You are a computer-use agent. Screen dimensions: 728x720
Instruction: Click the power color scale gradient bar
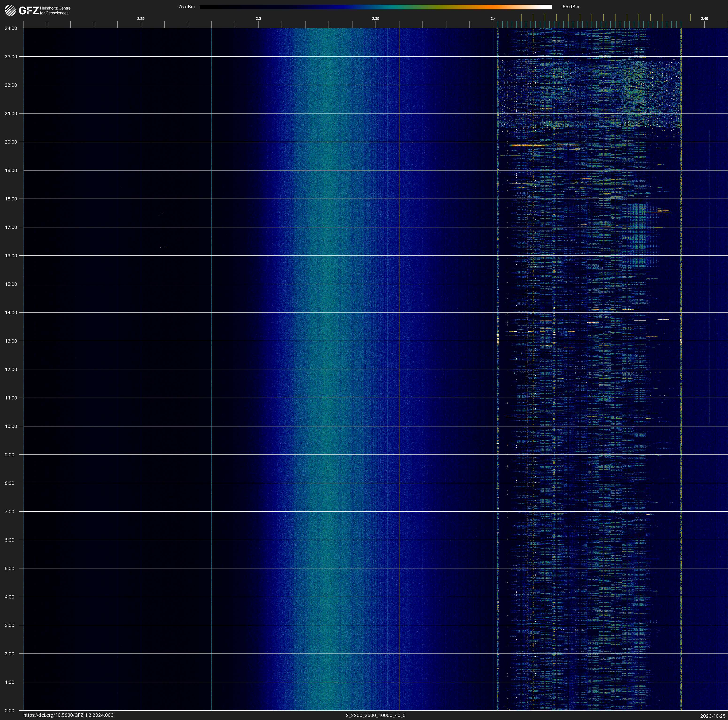point(375,7)
